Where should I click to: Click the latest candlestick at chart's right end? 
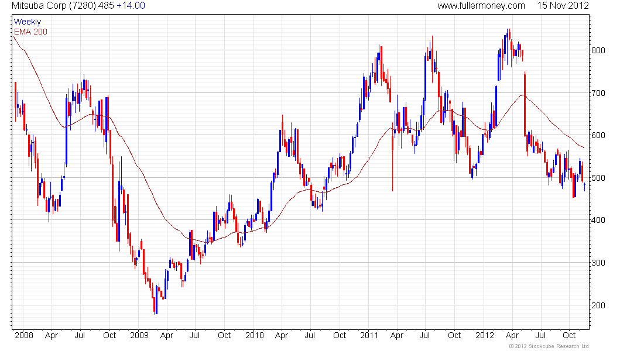point(584,187)
